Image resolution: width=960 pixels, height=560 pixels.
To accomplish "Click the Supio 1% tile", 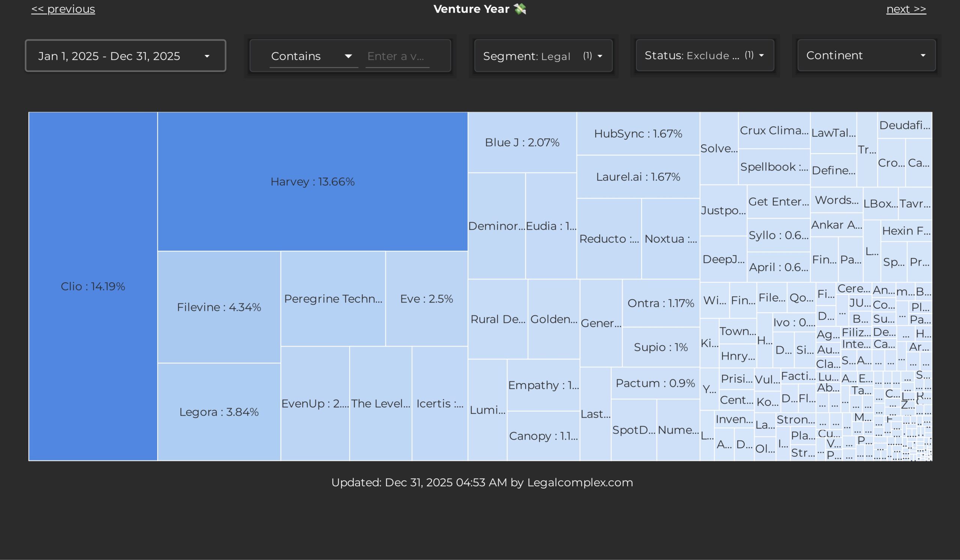I will click(x=661, y=347).
